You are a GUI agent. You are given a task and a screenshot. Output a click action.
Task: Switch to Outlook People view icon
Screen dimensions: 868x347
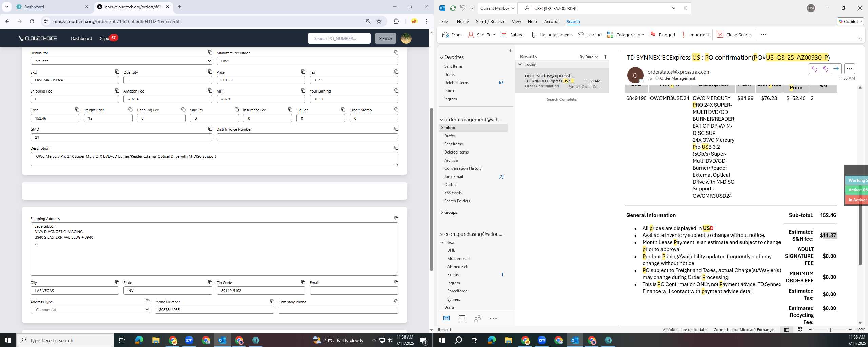(477, 318)
